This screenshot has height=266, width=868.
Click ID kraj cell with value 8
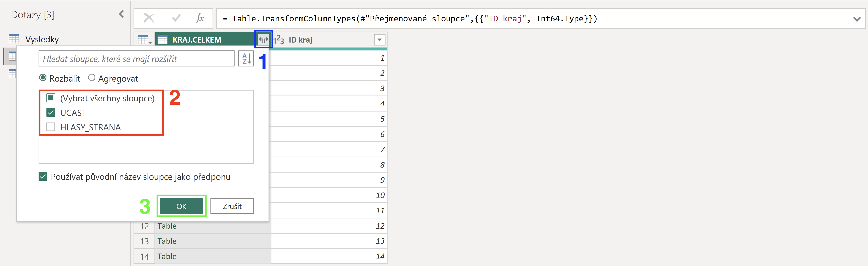(x=329, y=165)
